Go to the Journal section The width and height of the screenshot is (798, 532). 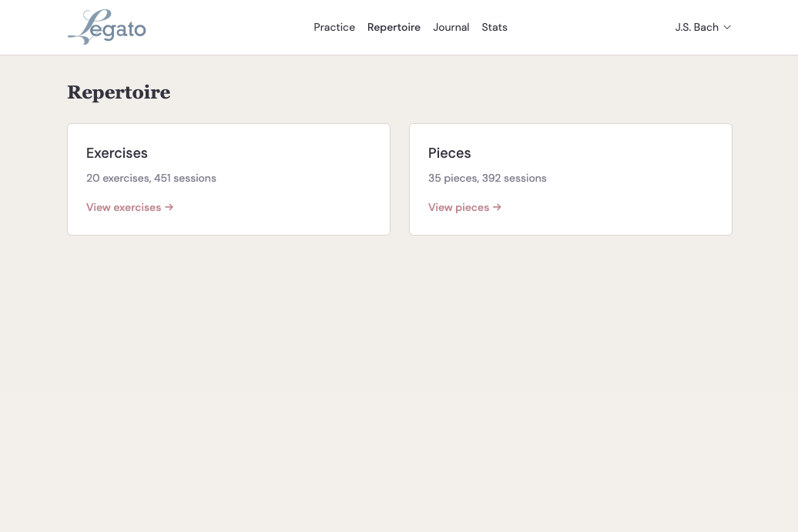451,27
